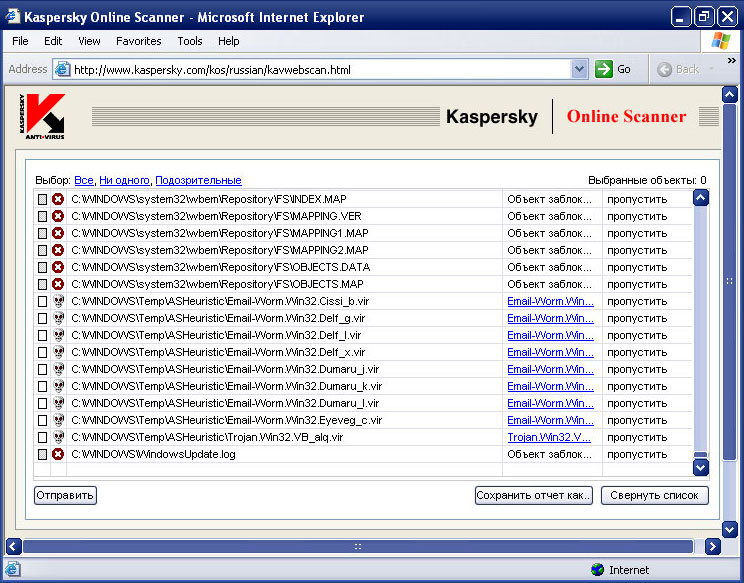This screenshot has width=744, height=583.
Task: Select the checkbox for Delf_l.vir
Action: tap(42, 336)
